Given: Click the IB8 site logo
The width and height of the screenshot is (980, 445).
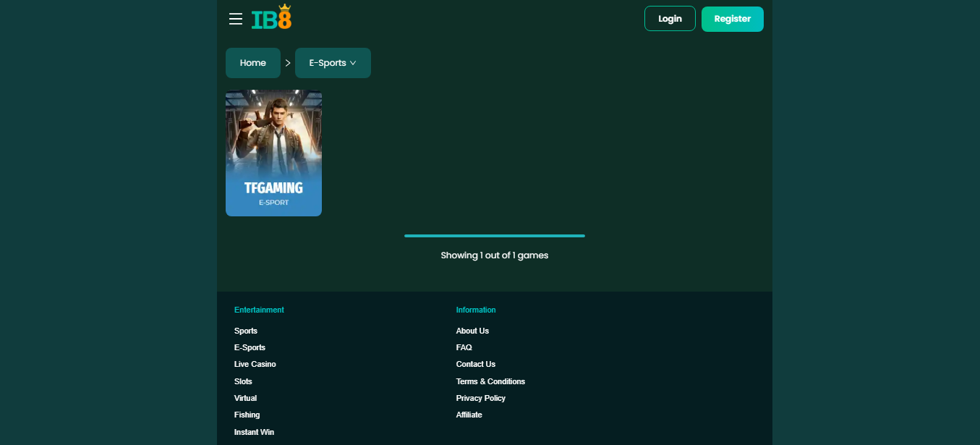Looking at the screenshot, I should tap(271, 17).
